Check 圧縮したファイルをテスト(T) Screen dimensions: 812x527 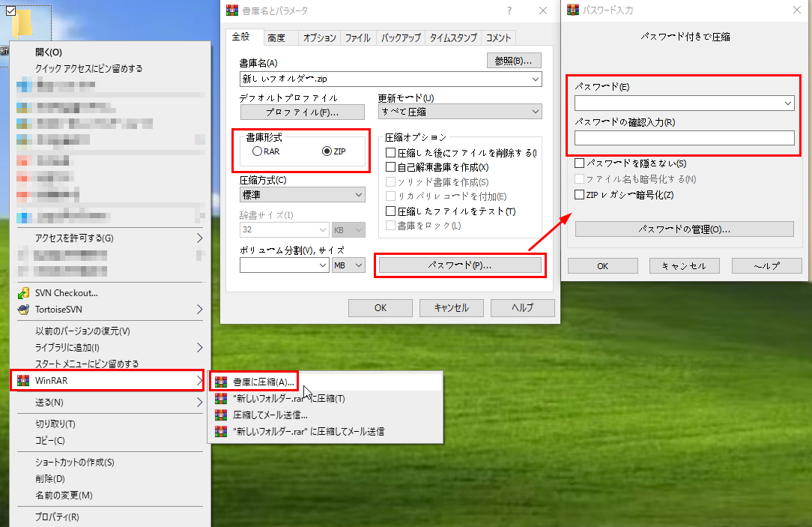pos(390,211)
